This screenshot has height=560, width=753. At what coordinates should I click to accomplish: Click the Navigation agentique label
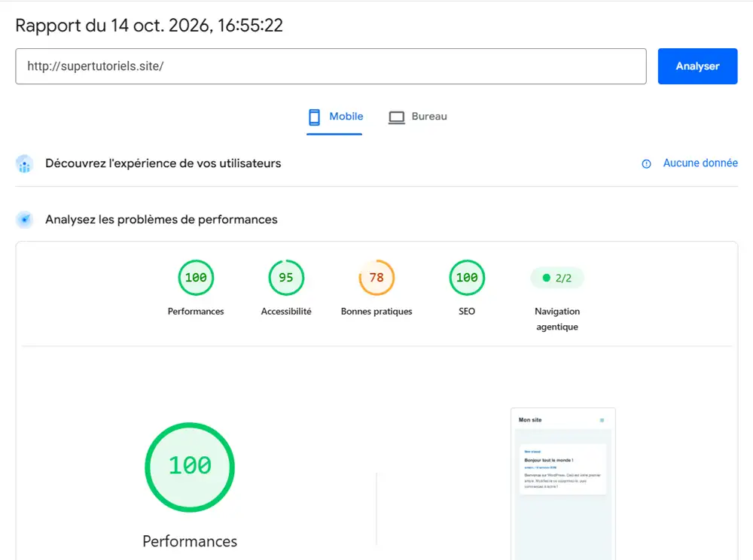[557, 319]
